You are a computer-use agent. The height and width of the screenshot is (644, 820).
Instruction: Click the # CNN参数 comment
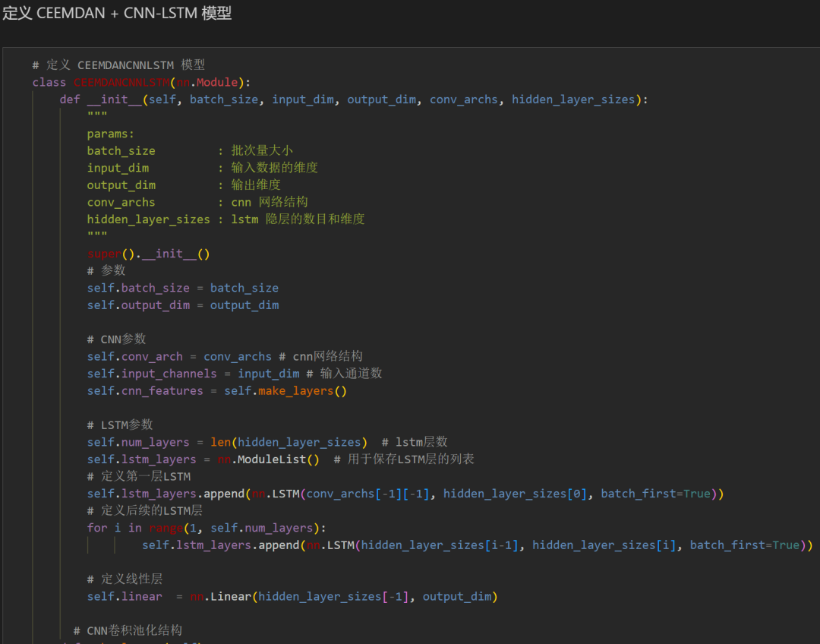[116, 339]
